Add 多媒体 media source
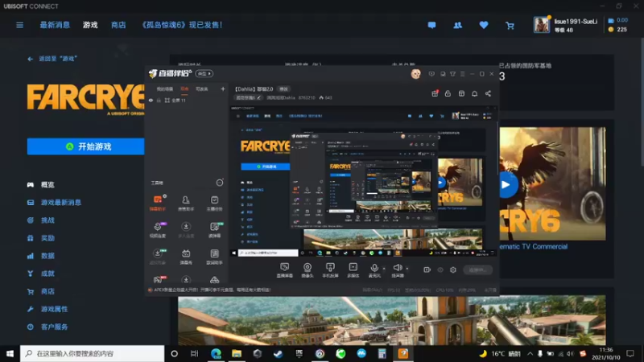This screenshot has width=644, height=362. click(x=353, y=270)
